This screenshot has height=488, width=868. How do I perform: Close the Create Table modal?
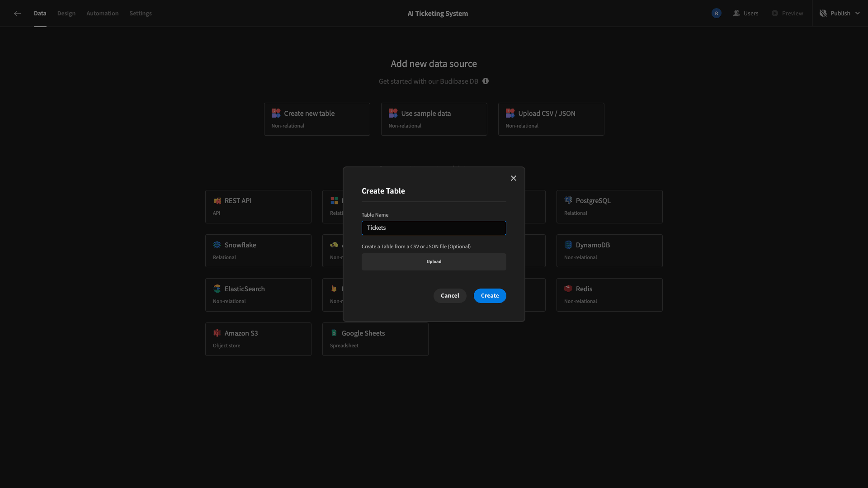[x=514, y=178]
